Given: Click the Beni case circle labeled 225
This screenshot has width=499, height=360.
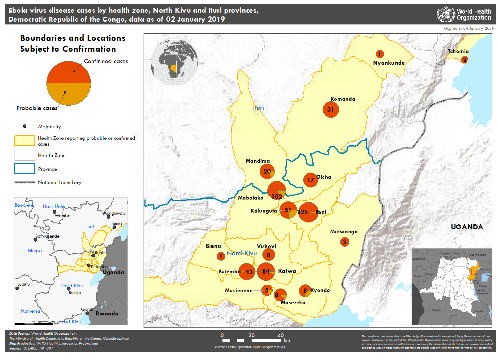Looking at the screenshot, I should 308,212.
